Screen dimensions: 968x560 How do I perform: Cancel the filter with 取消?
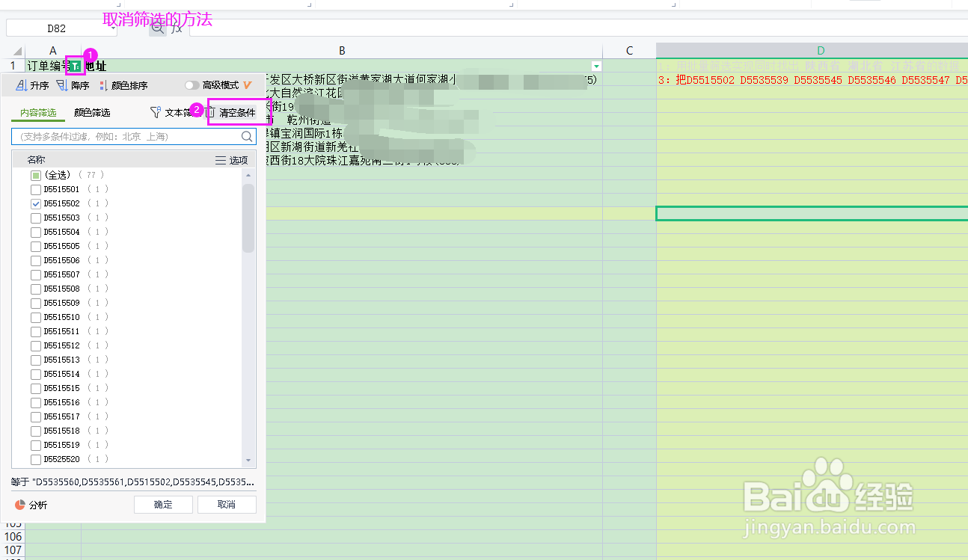point(227,505)
